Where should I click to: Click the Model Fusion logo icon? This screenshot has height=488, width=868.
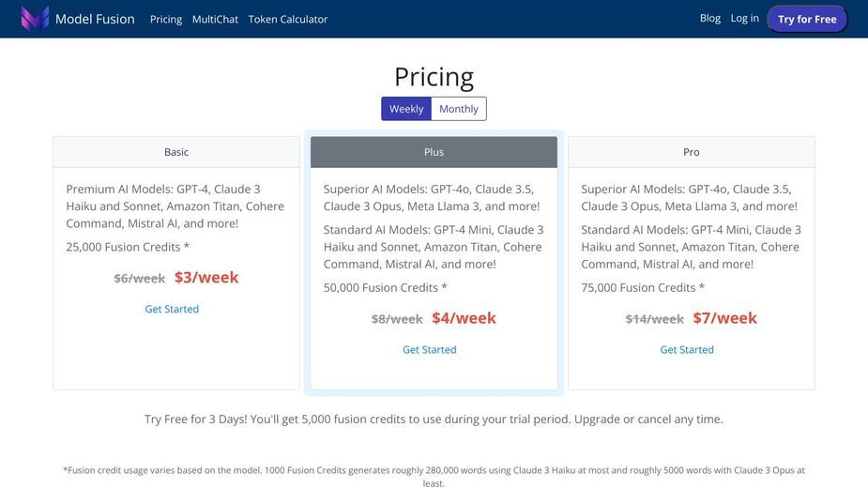35,18
